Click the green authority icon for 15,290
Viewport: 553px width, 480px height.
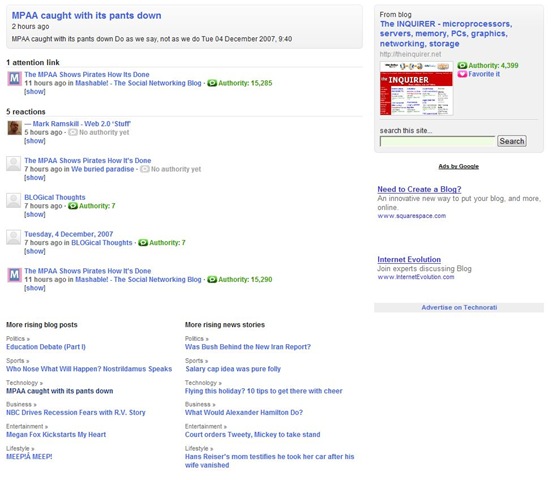pyautogui.click(x=212, y=280)
